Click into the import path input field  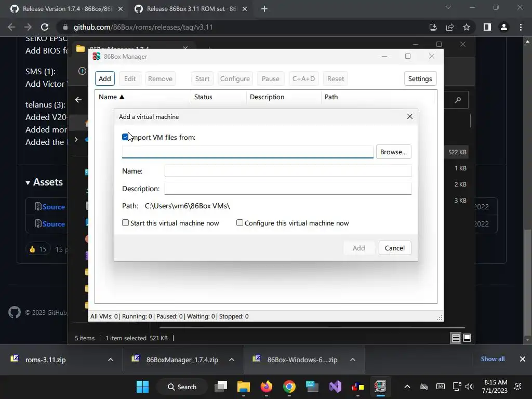pos(247,152)
